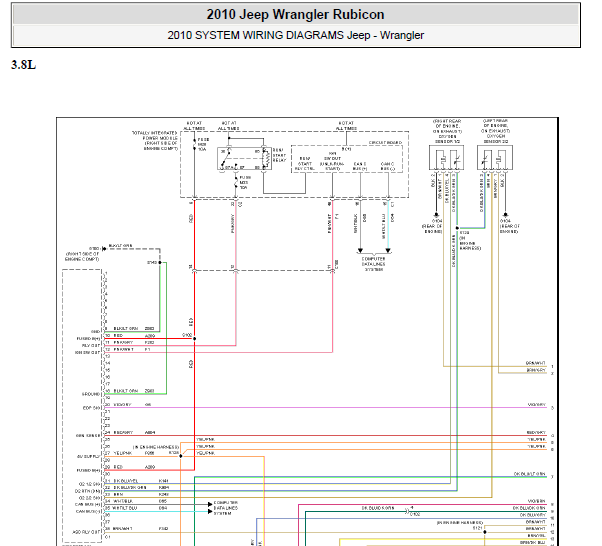The image size is (602, 546).
Task: Click 'VIO/GRY' wire label at pin 20
Action: pos(122,404)
